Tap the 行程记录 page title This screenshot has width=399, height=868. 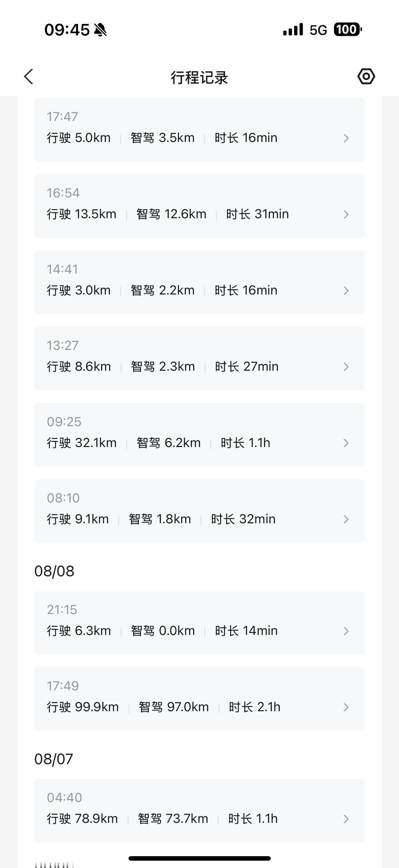[199, 78]
